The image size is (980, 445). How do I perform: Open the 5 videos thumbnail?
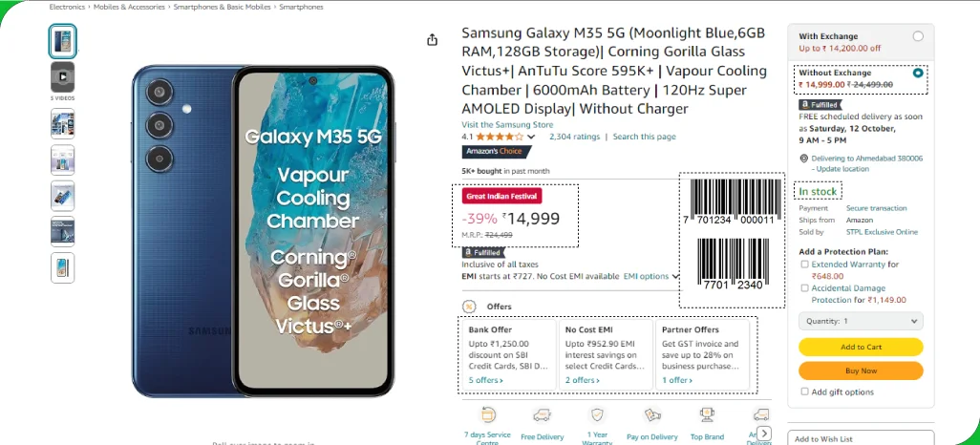[63, 76]
